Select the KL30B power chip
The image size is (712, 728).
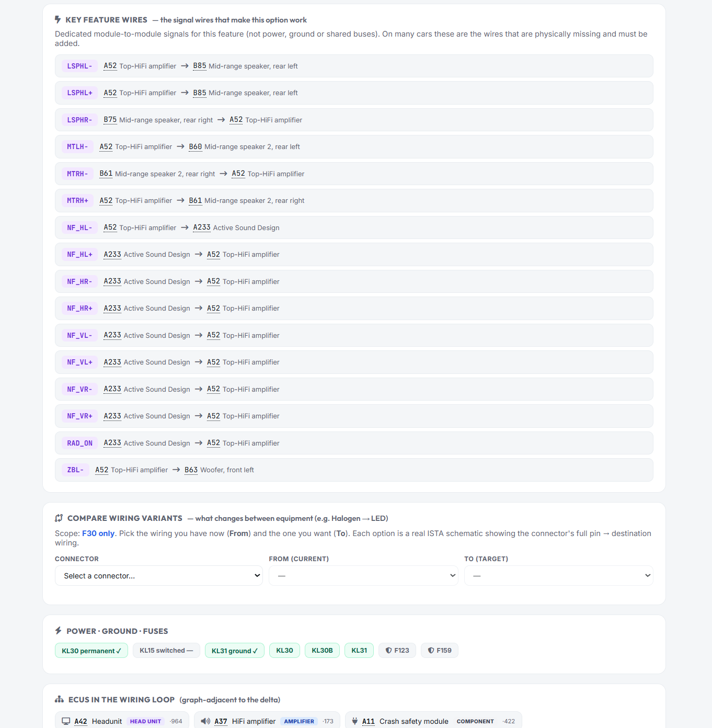(323, 651)
